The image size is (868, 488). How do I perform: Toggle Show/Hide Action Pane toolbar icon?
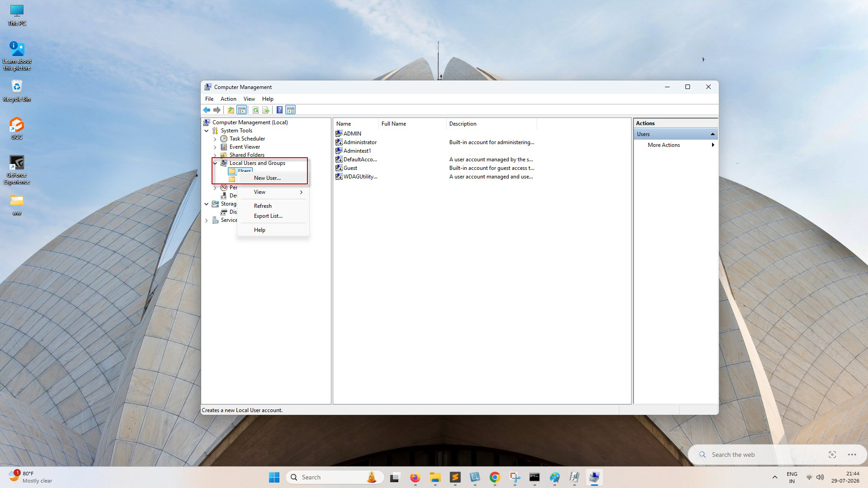(291, 110)
